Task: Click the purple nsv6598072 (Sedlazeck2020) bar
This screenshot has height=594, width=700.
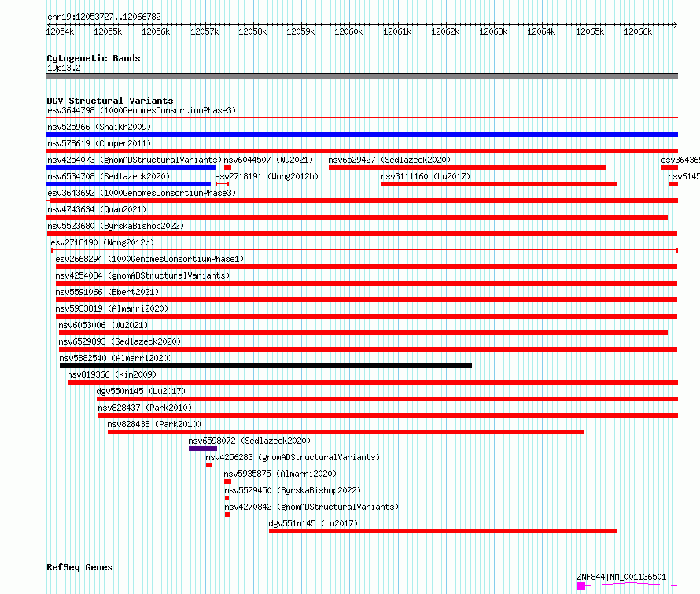Action: [x=203, y=448]
